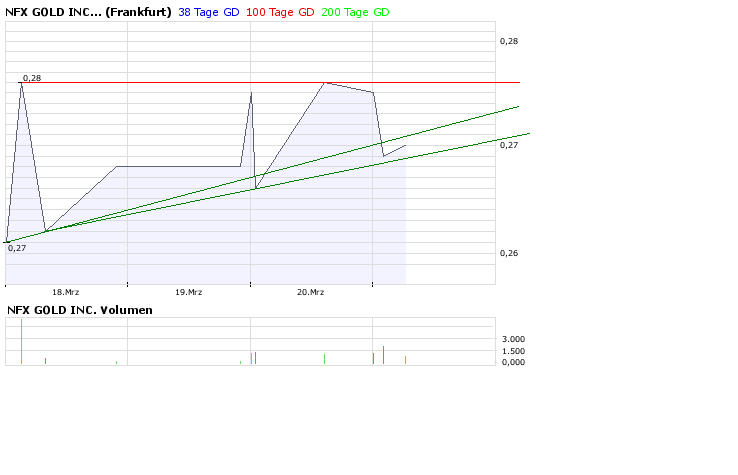The height and width of the screenshot is (475, 738).
Task: Click the NFX GOLD INC. Volumen heading
Action: click(80, 310)
